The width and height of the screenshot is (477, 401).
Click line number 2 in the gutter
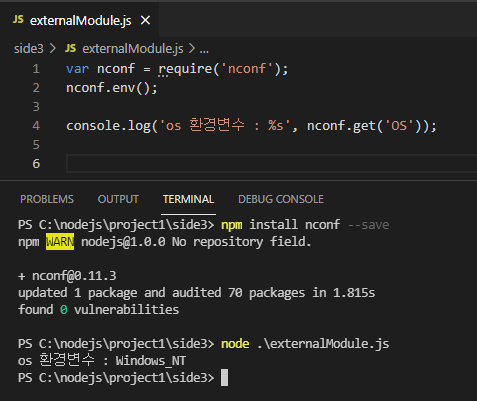[36, 88]
